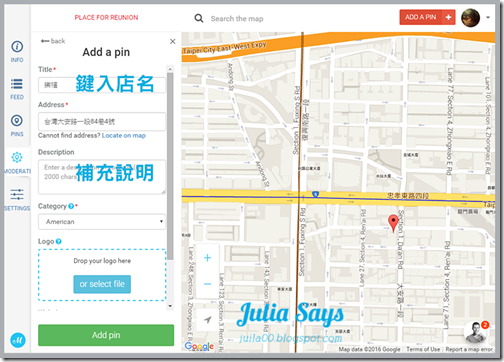This screenshot has height=362, width=504.
Task: Expand the account dropdown arrow
Action: coord(488,17)
